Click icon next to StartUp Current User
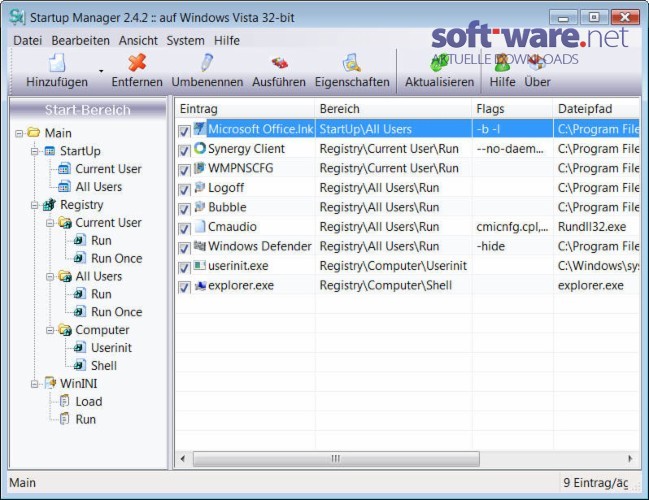 tap(64, 169)
